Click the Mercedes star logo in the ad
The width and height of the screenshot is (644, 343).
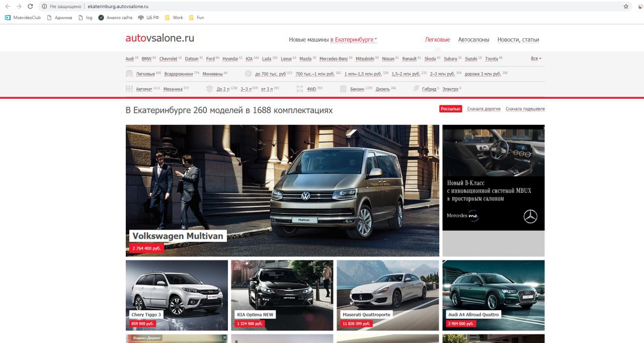click(530, 217)
